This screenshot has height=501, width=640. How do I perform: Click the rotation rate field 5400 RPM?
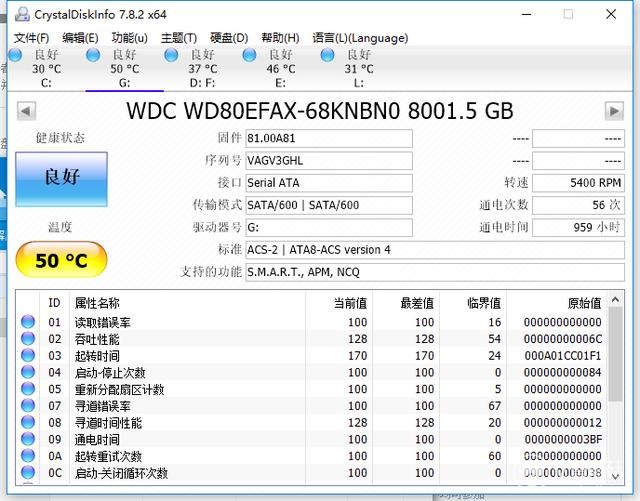[x=578, y=183]
